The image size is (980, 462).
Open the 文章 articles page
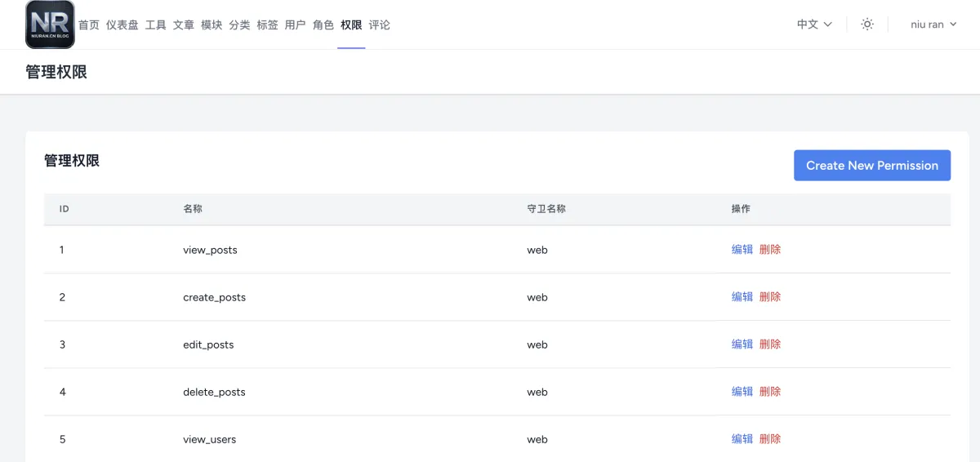[184, 25]
